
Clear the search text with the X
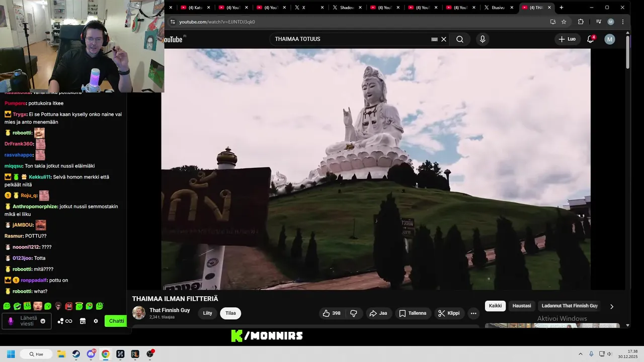pyautogui.click(x=444, y=39)
